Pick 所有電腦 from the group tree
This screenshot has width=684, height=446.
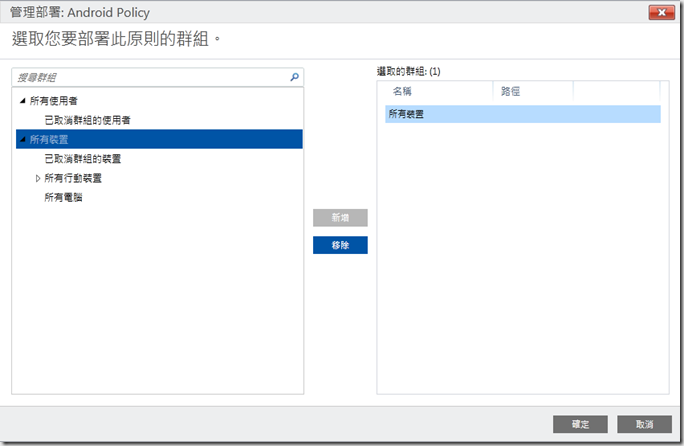pyautogui.click(x=63, y=197)
